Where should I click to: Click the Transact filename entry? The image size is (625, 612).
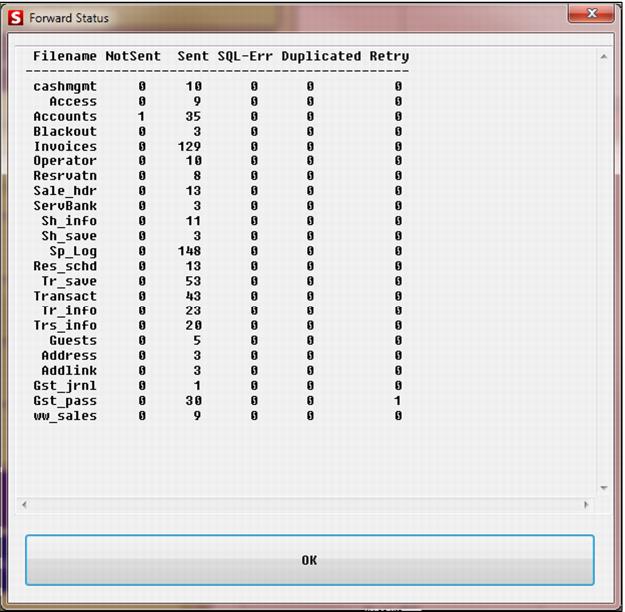point(65,296)
